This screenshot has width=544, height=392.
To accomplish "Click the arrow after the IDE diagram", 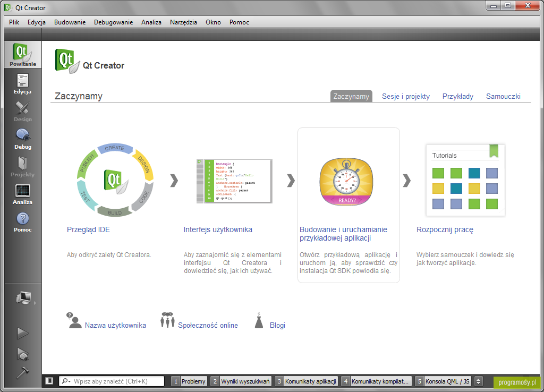I will click(174, 181).
